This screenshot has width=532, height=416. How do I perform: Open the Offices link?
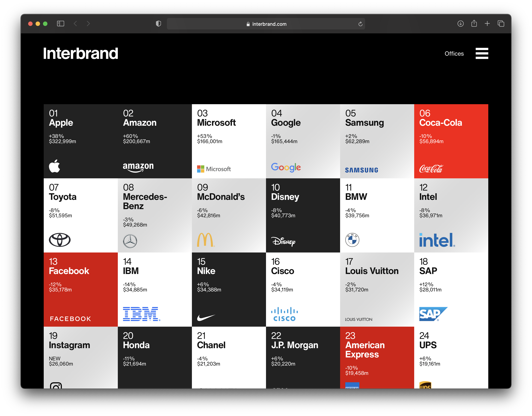click(x=454, y=54)
